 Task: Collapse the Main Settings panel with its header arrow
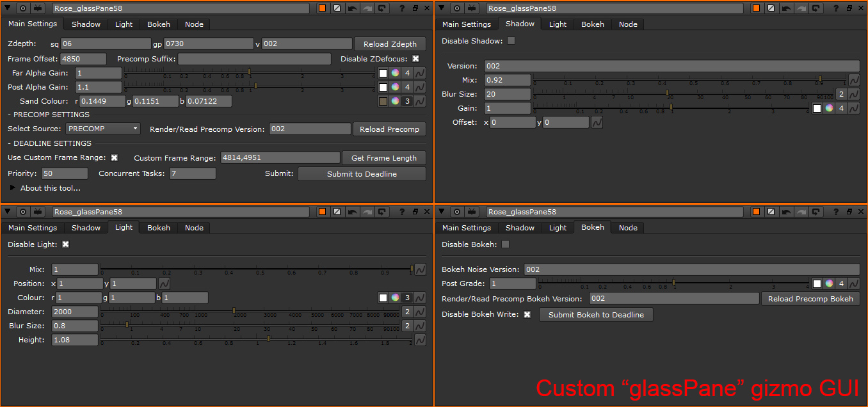(x=8, y=8)
